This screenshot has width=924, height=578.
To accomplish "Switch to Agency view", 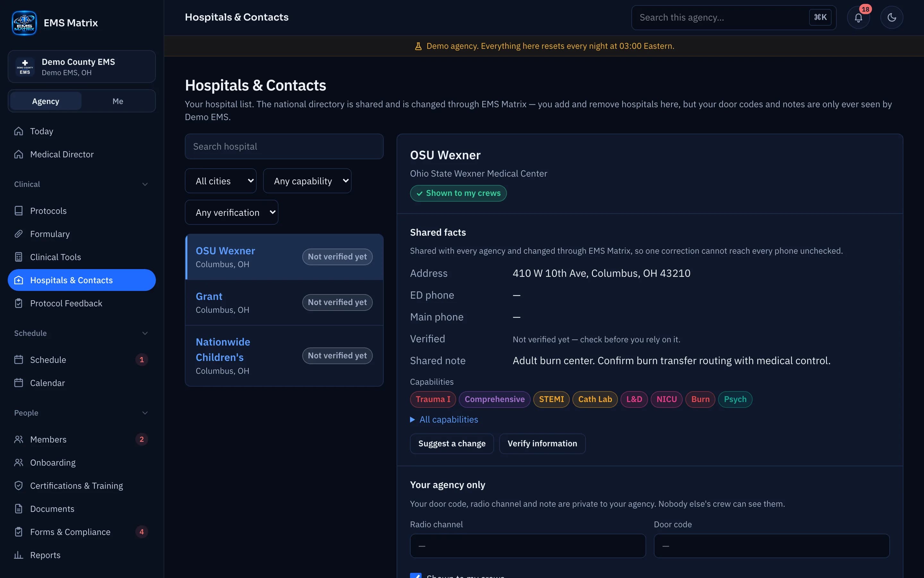I will pyautogui.click(x=46, y=101).
